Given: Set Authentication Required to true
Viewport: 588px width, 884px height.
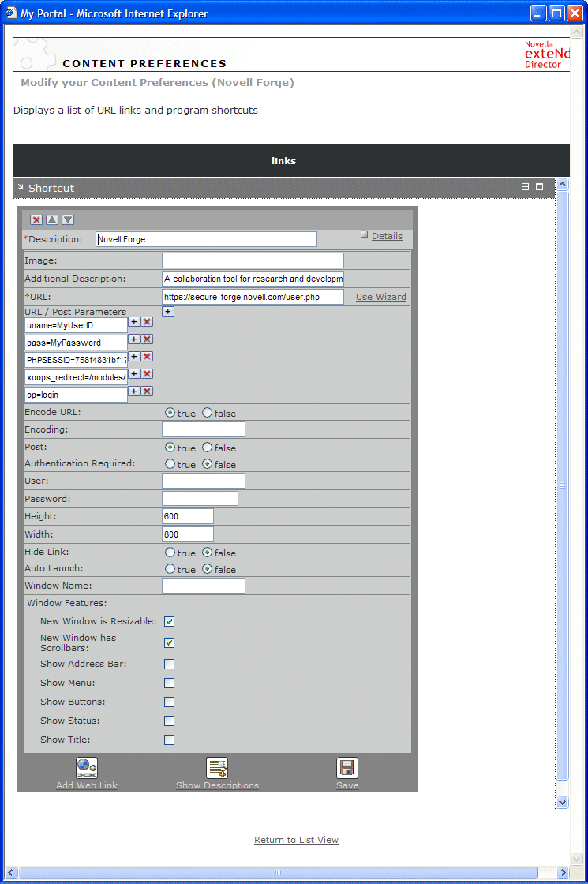Looking at the screenshot, I should pyautogui.click(x=170, y=464).
